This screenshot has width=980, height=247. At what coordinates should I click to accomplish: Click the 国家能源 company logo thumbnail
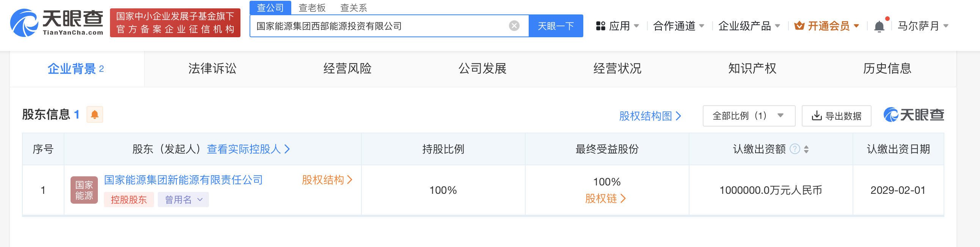84,190
